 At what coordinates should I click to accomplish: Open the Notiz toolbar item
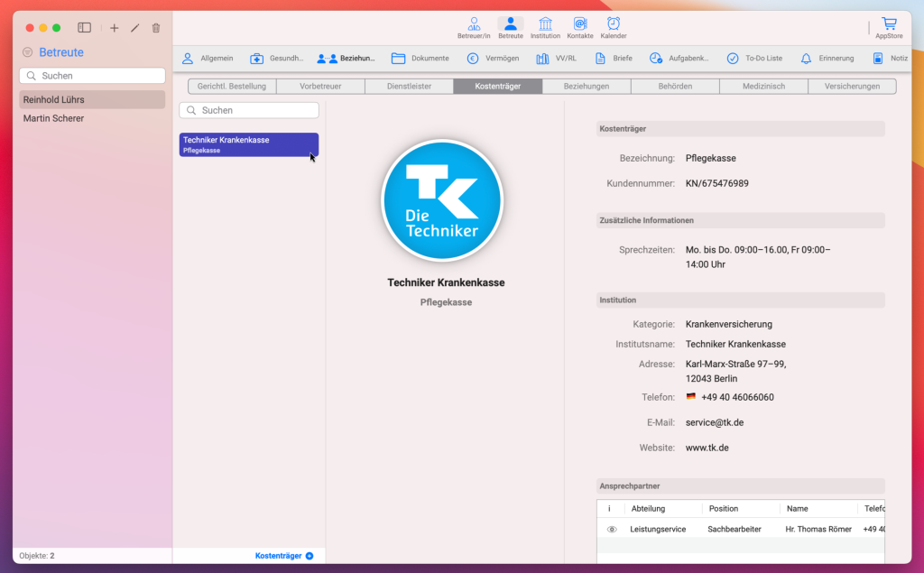[890, 59]
